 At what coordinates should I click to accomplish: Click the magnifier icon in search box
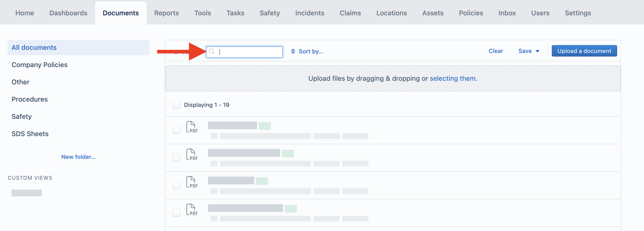click(212, 52)
